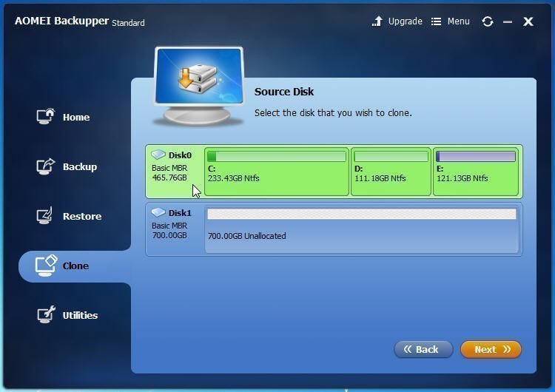Minimize the AOMEI Backupper window

508,22
